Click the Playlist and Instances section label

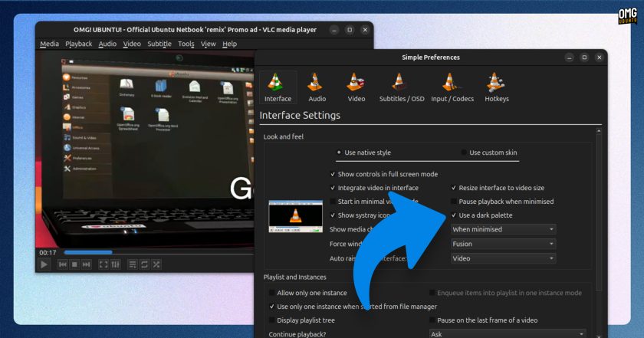(295, 277)
